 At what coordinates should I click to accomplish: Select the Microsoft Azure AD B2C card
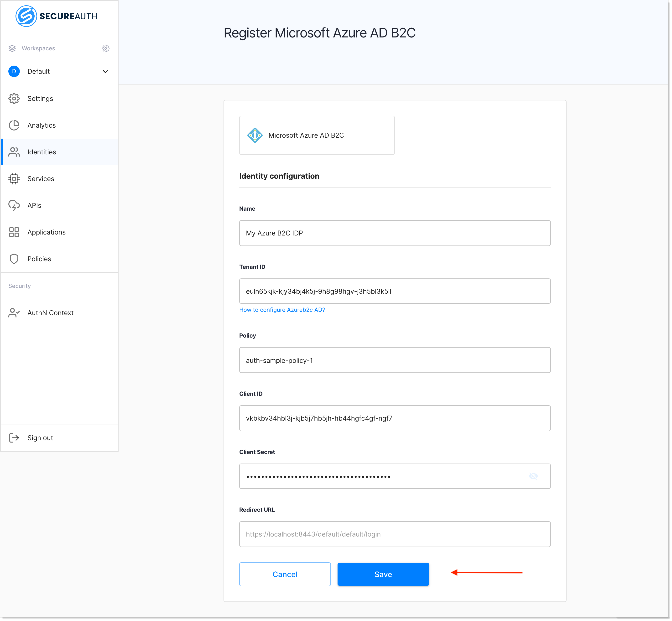coord(317,136)
